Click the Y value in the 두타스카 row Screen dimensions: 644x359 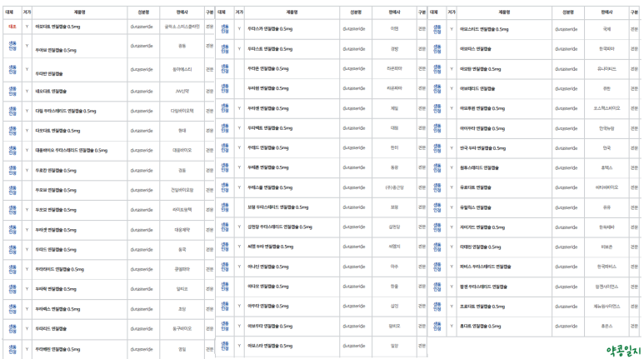click(239, 29)
